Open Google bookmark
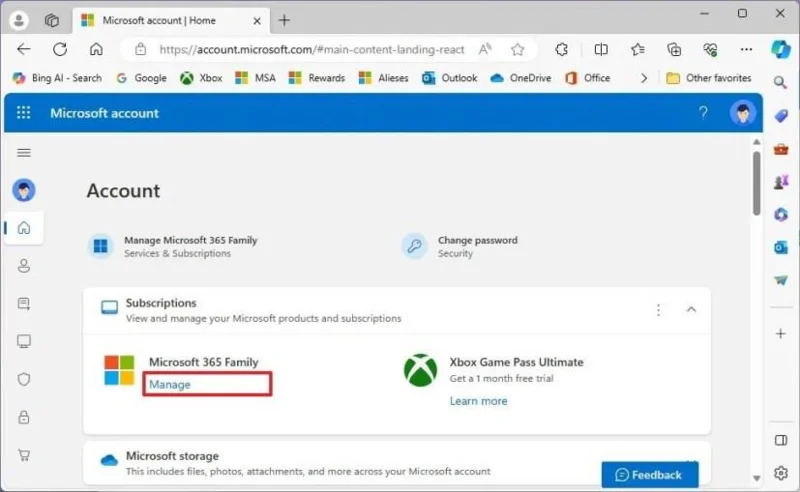This screenshot has height=492, width=800. coord(141,78)
